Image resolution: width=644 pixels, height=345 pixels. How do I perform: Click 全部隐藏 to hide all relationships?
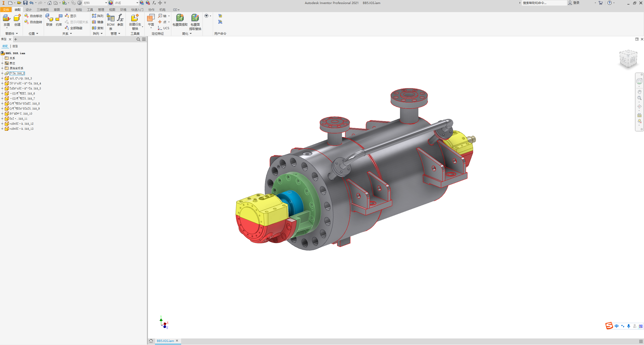[x=76, y=28]
